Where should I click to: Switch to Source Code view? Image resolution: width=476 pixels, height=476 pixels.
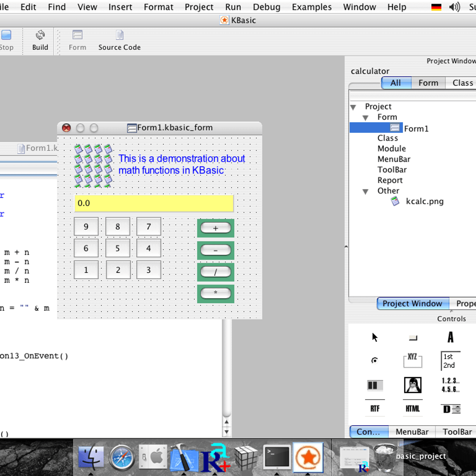[119, 40]
